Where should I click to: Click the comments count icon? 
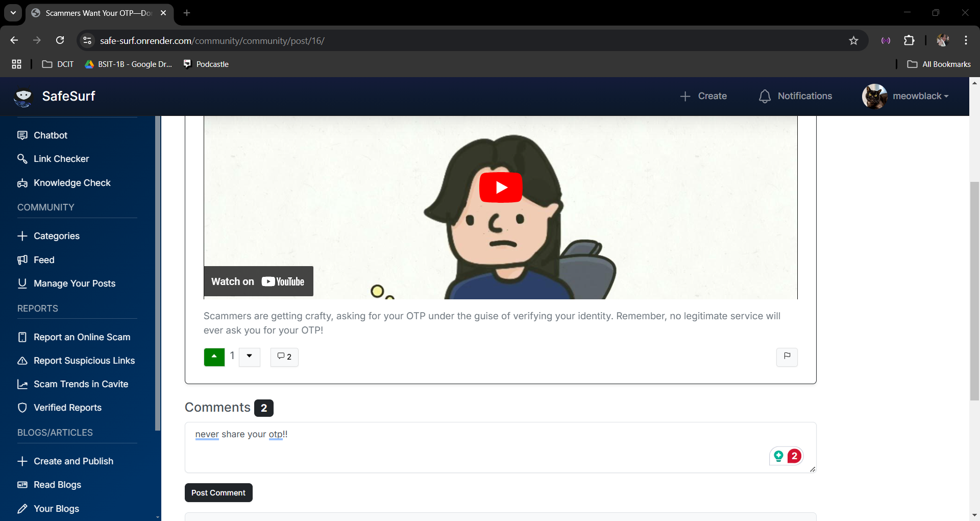click(x=284, y=357)
